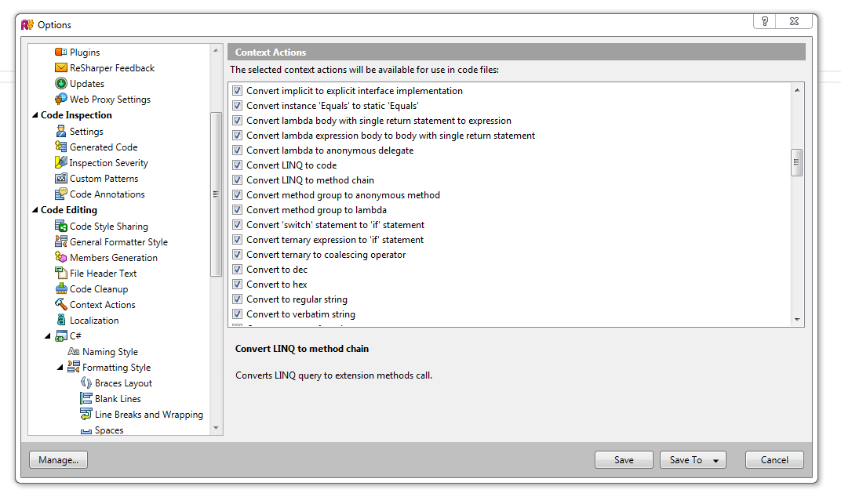
Task: Click tree panel scroll up arrow
Action: (216, 50)
